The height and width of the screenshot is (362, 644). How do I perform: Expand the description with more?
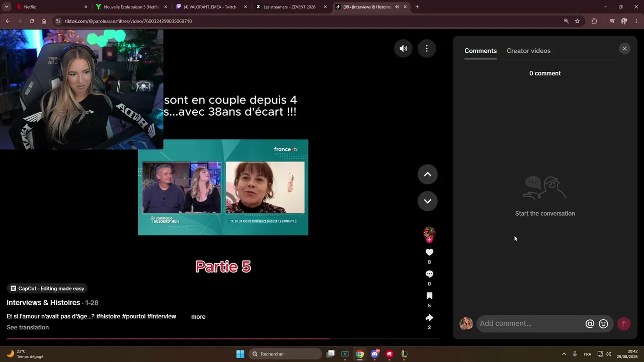click(198, 317)
